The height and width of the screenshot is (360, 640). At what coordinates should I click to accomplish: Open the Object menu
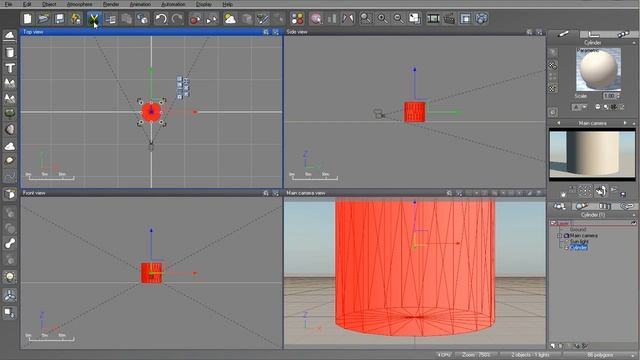(49, 4)
